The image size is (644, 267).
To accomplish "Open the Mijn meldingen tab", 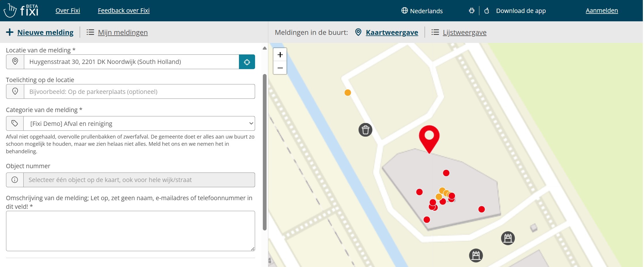I will 123,33.
